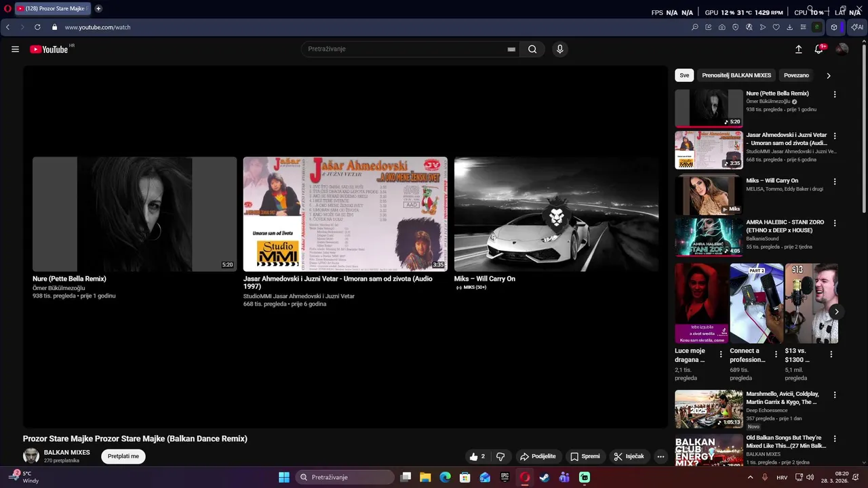Select Prenositelj BALKAN MIXES chip

click(736, 75)
